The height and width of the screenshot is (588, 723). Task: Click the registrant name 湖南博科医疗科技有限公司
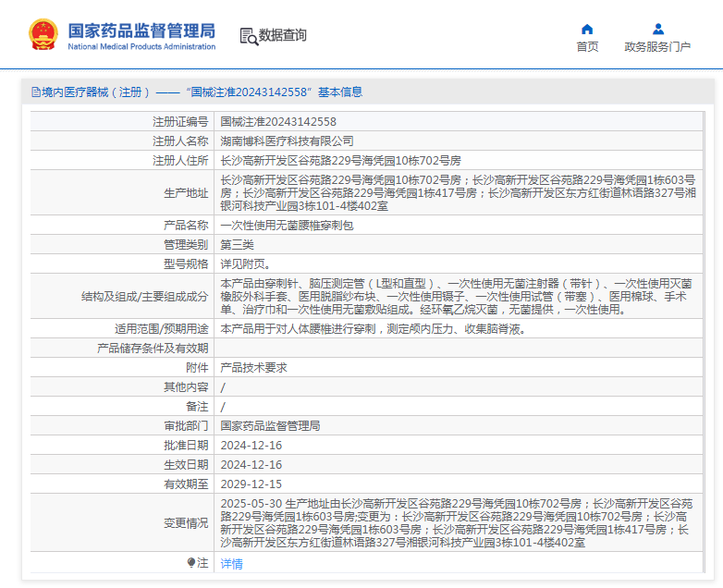point(287,141)
